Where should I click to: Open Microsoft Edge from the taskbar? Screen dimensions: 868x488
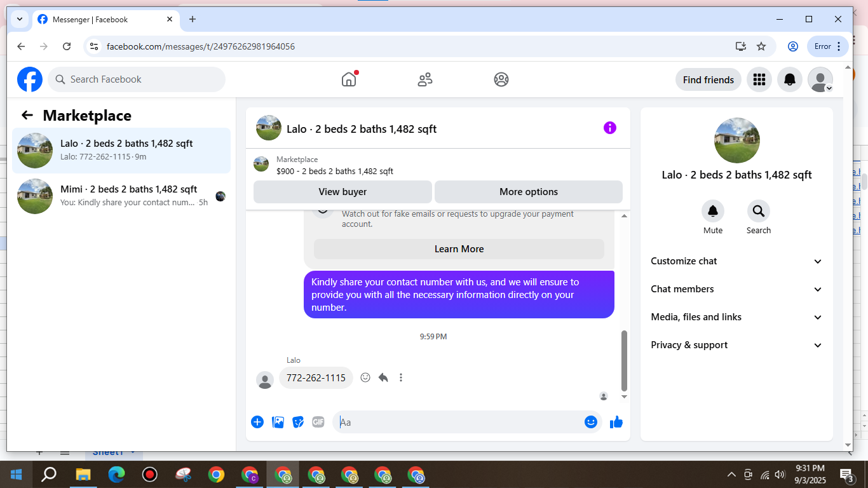[x=116, y=475]
